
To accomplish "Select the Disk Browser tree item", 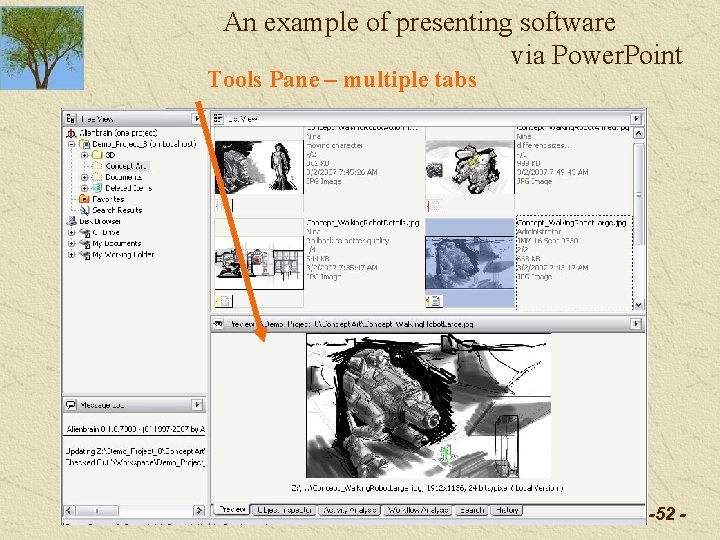I will click(100, 221).
